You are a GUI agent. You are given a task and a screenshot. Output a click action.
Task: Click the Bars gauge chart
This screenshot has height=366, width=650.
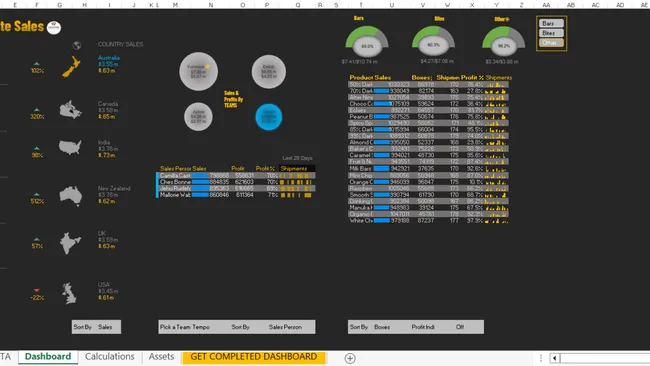click(367, 41)
